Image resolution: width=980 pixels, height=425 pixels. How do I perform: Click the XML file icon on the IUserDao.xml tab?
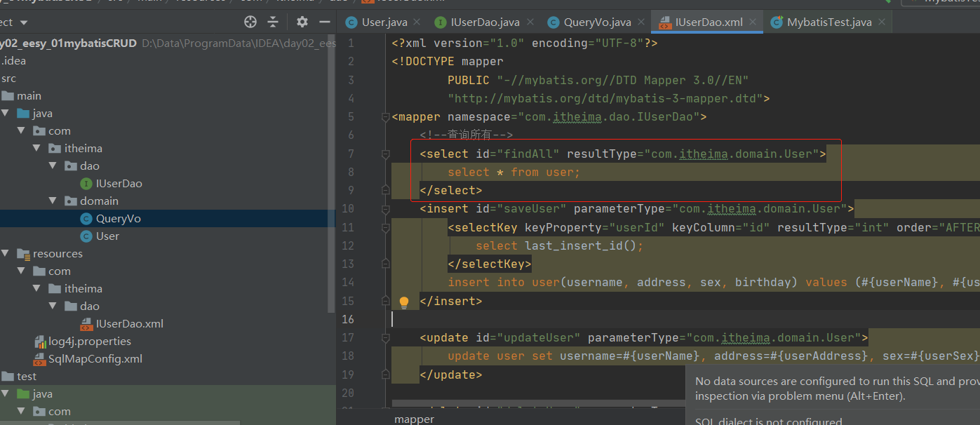pyautogui.click(x=664, y=22)
